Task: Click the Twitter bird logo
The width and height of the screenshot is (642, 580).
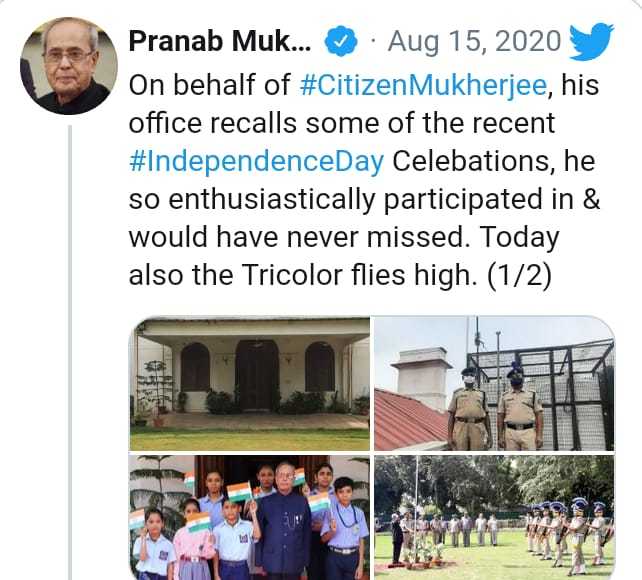Action: 591,42
